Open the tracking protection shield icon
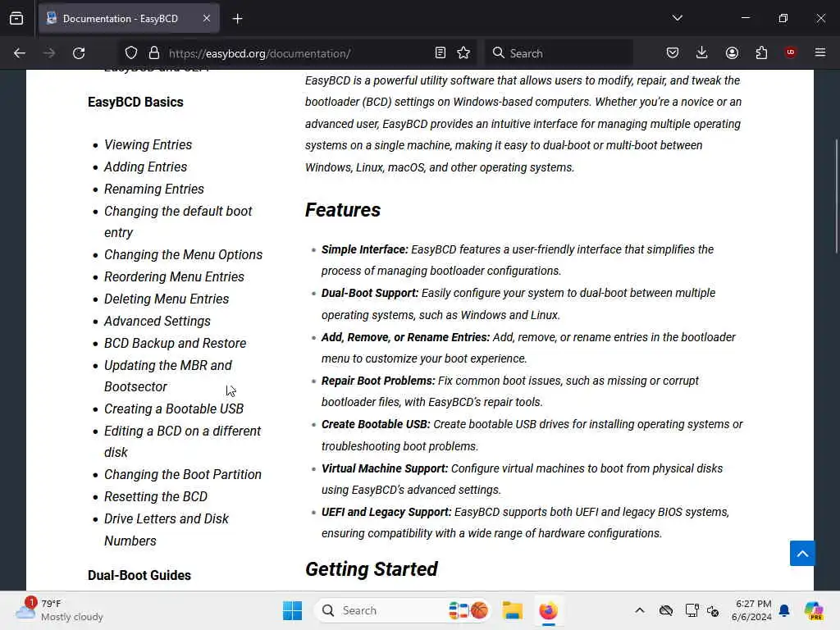 click(131, 53)
